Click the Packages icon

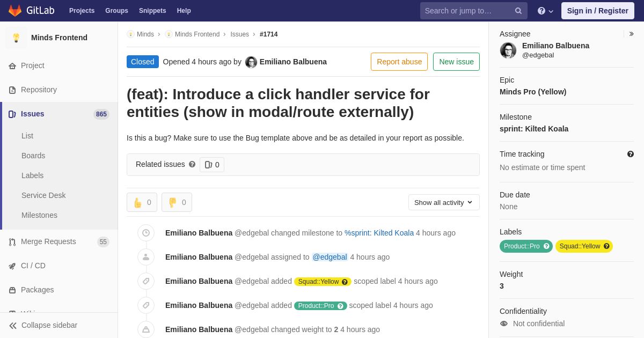(12, 290)
